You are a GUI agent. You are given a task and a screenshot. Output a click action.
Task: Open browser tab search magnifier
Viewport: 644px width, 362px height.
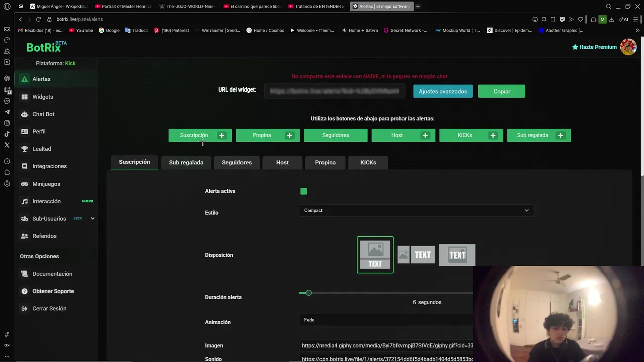(608, 6)
